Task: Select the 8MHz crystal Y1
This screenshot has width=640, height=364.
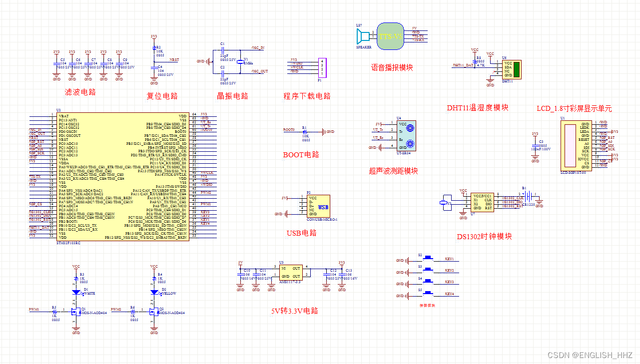Action: click(240, 62)
